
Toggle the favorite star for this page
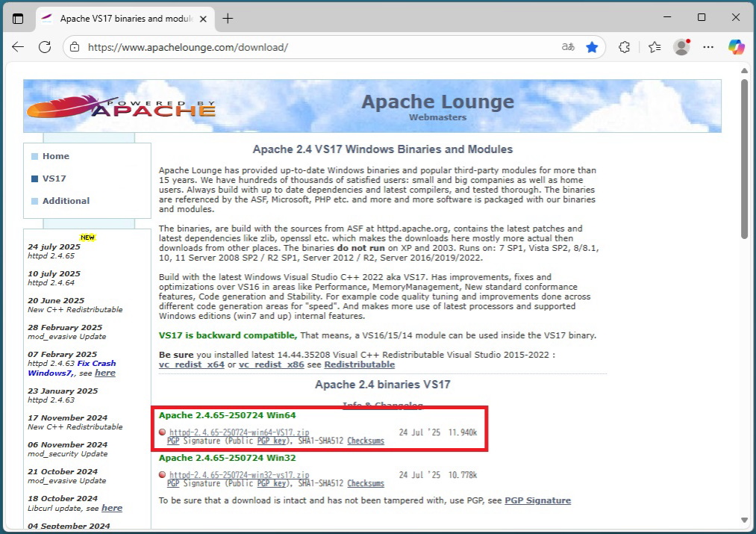coord(592,47)
